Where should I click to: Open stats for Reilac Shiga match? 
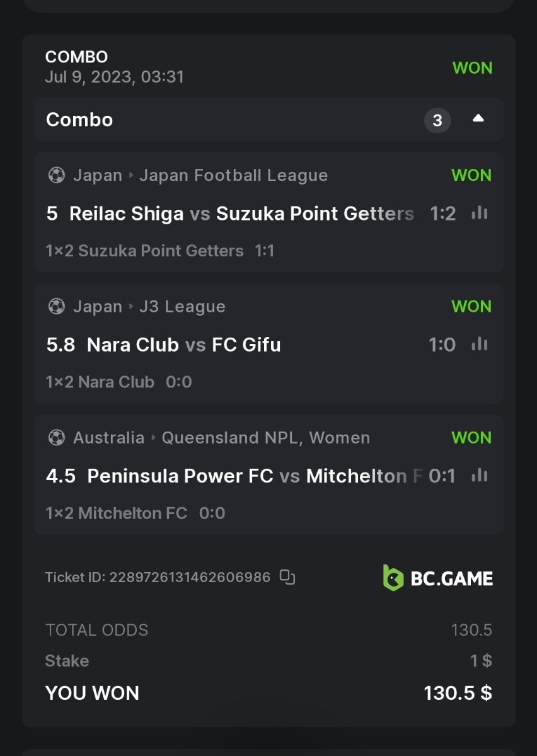(480, 214)
